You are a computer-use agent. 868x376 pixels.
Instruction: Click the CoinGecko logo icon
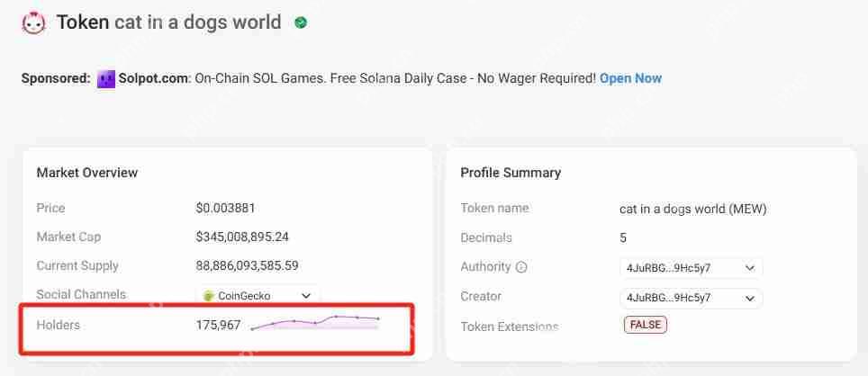pos(209,296)
